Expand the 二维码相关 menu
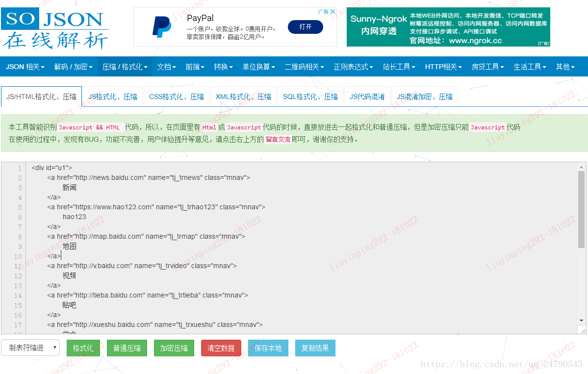 (305, 67)
